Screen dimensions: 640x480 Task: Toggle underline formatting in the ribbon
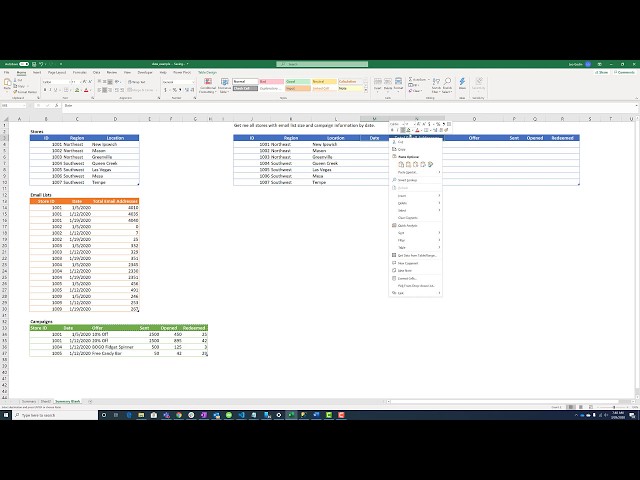pyautogui.click(x=56, y=90)
